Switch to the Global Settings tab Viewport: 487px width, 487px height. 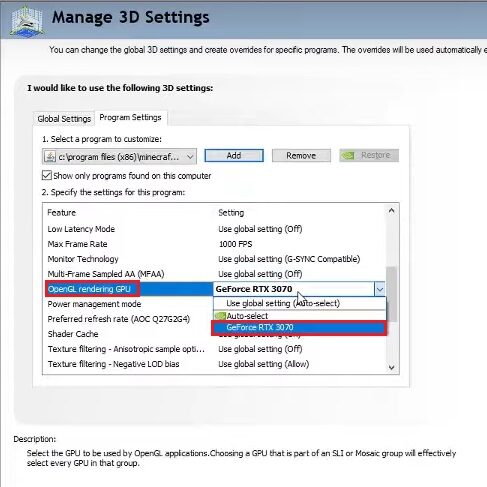point(64,119)
